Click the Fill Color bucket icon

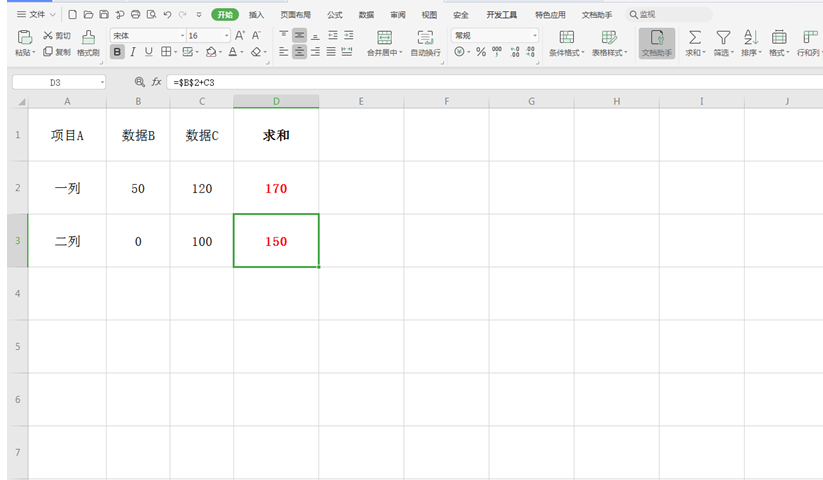211,51
